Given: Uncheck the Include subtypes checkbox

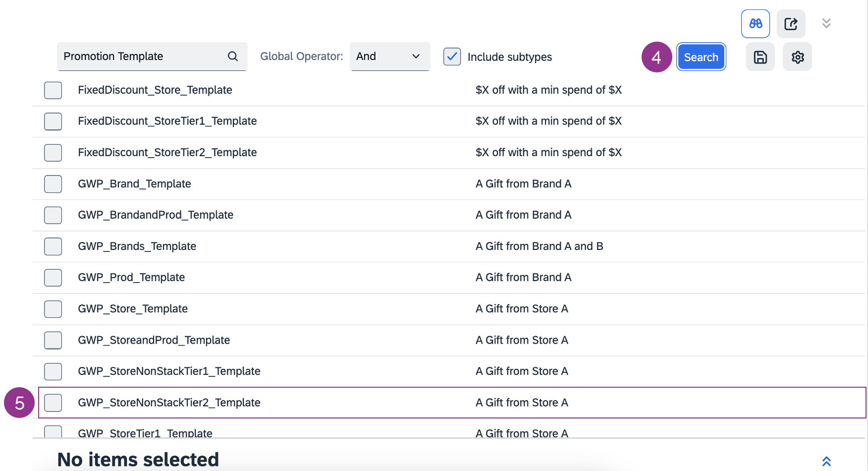Looking at the screenshot, I should 452,57.
